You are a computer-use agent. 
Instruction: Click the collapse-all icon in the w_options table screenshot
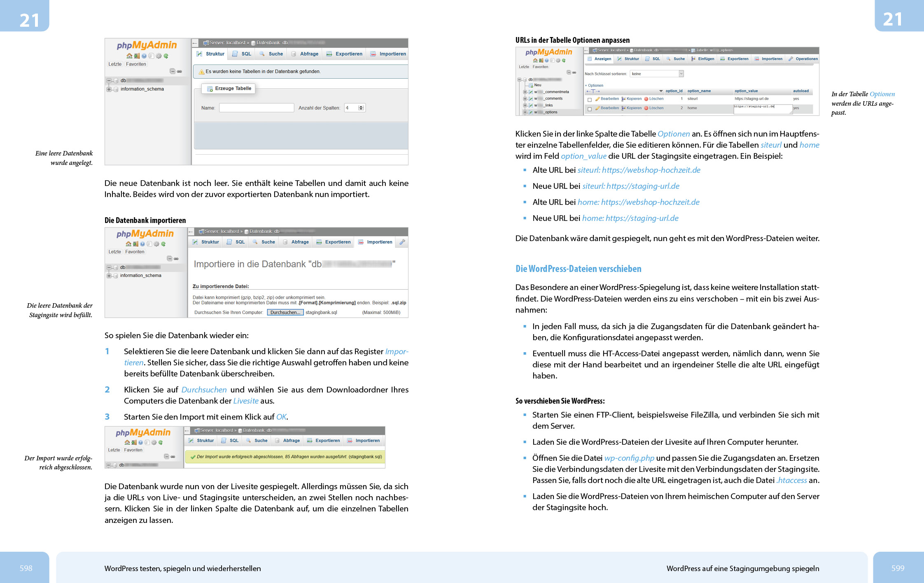(569, 72)
